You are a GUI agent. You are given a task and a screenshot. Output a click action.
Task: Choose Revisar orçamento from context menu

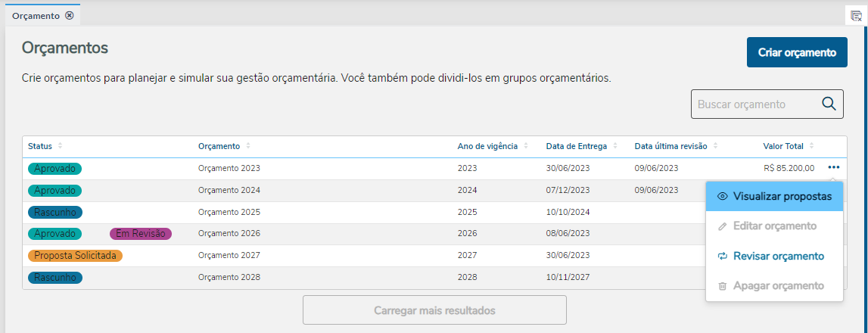[x=774, y=256]
